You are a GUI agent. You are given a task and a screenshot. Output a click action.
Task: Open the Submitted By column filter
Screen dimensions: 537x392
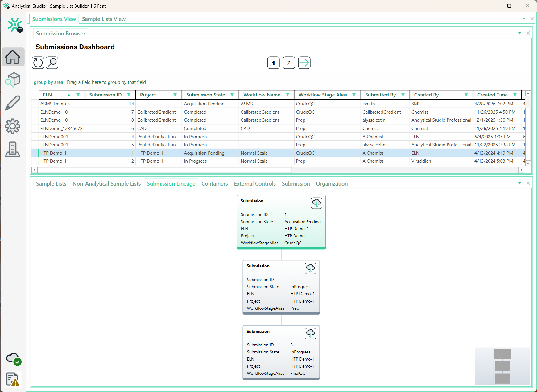(x=403, y=95)
